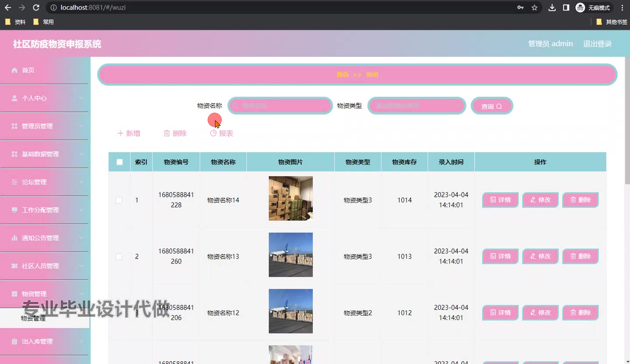Click the 个人中心 person icon
Image resolution: width=630 pixels, height=364 pixels.
14,98
